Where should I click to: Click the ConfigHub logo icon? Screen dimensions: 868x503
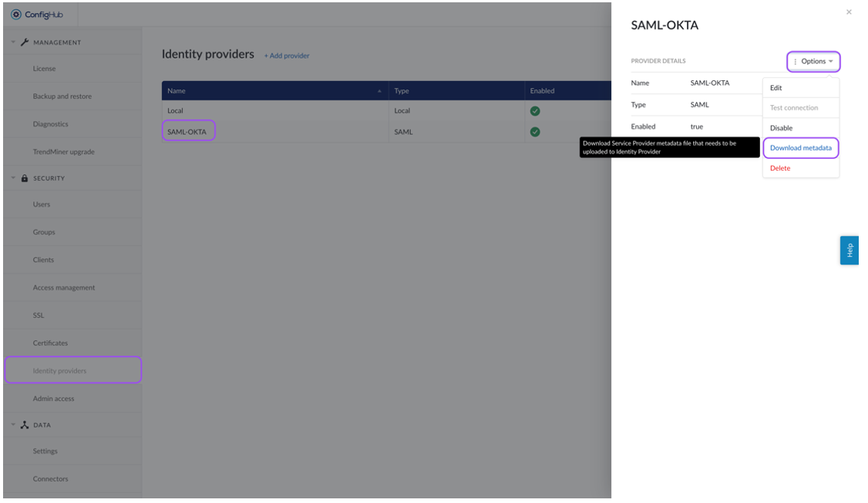pos(16,15)
